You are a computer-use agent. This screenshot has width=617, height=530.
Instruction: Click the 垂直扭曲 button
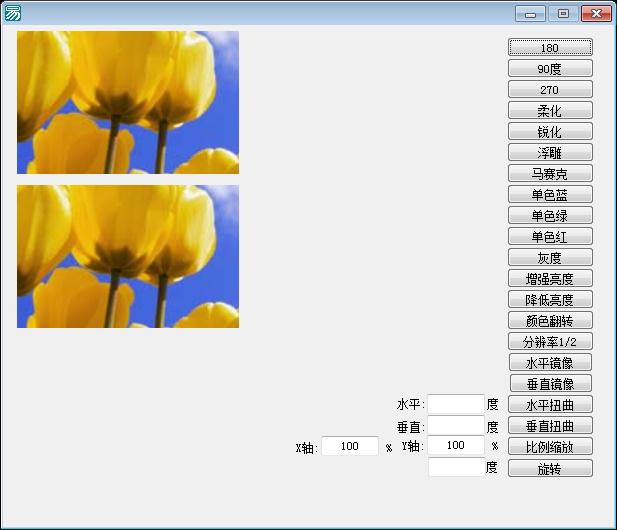point(550,426)
